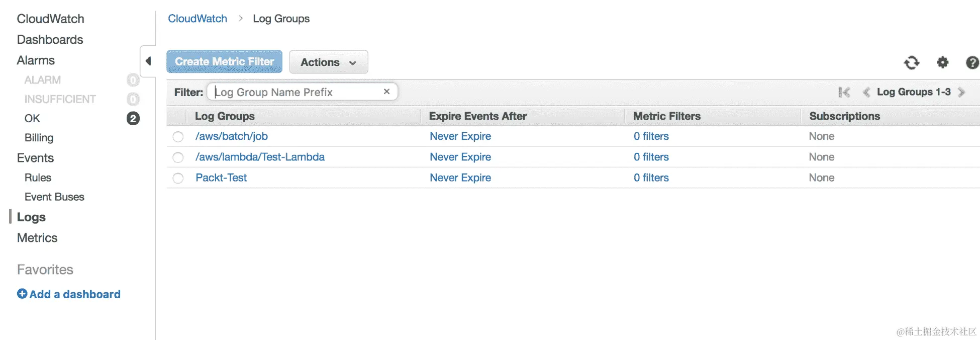Select the Packt-Test radio button
The width and height of the screenshot is (980, 340).
(178, 178)
